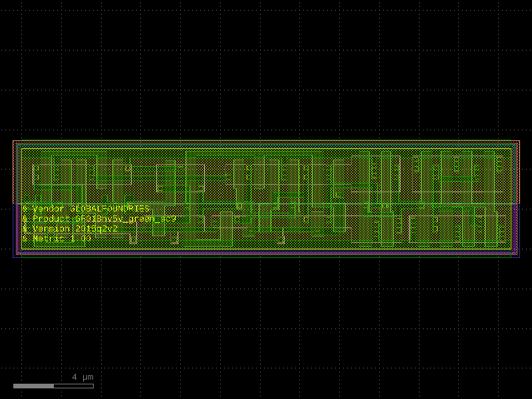
Task: Click the '& Vendor GLOBALFOUNDRIES' label
Action: pyautogui.click(x=86, y=208)
